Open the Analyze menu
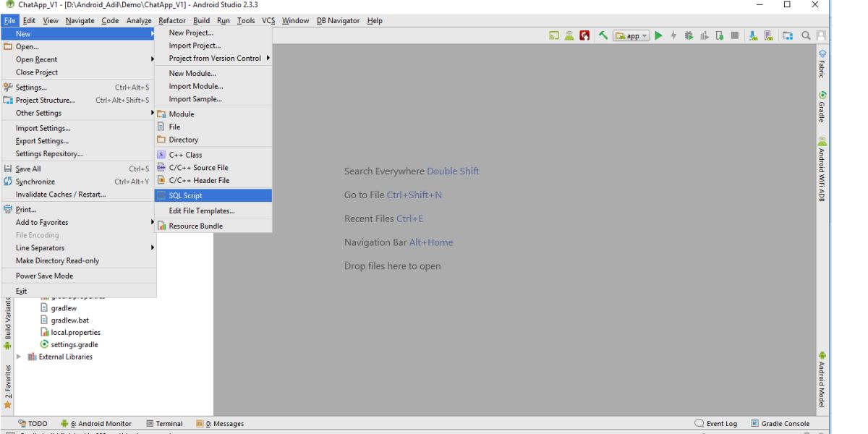 [x=139, y=21]
